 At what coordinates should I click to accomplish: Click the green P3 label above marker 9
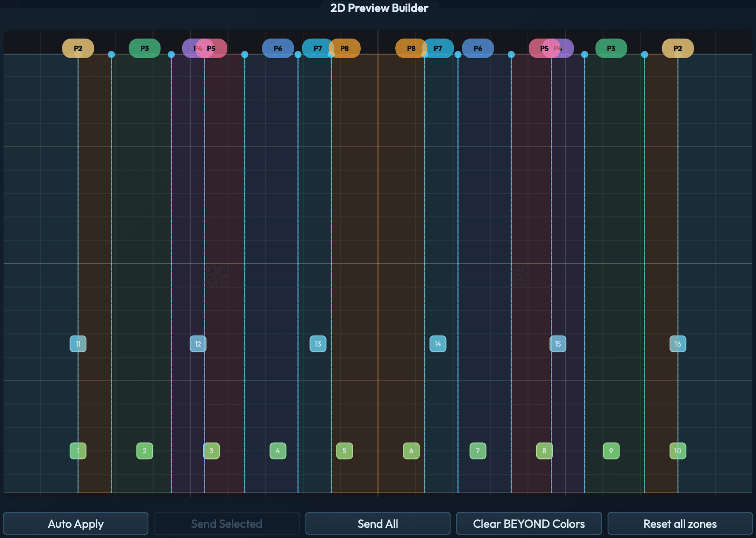pos(611,48)
